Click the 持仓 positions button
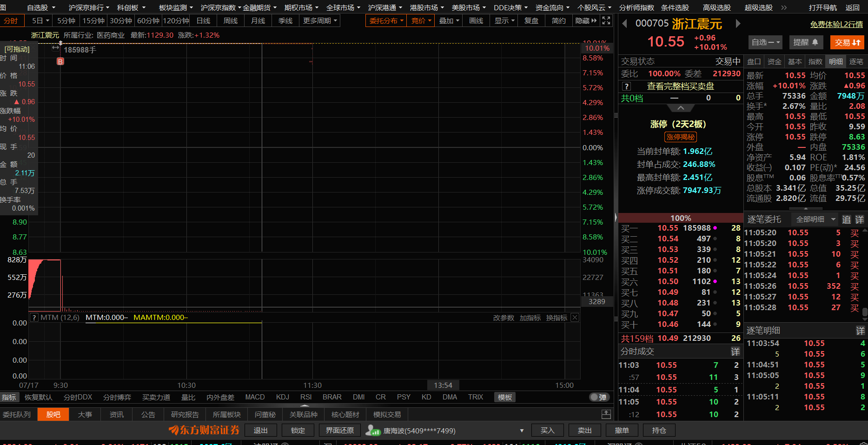 coord(659,430)
